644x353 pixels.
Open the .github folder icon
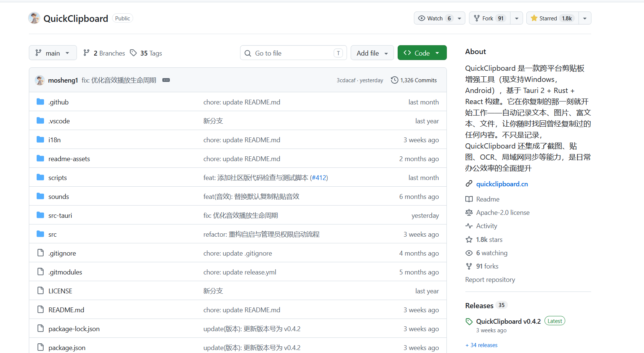click(x=40, y=102)
